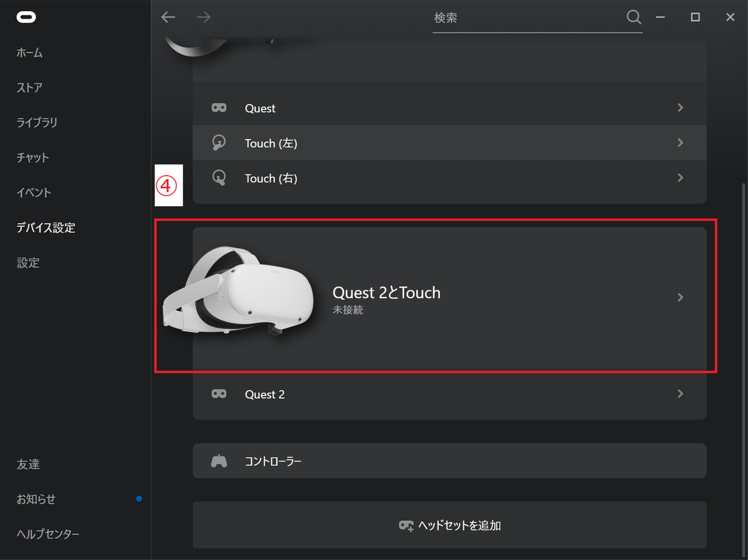
Task: Open チャット in the sidebar
Action: click(32, 158)
